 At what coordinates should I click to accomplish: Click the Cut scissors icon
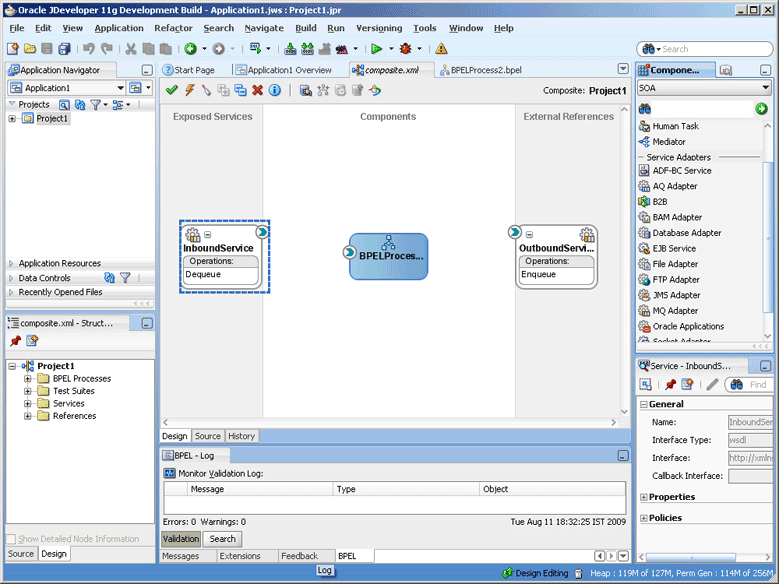pos(131,49)
